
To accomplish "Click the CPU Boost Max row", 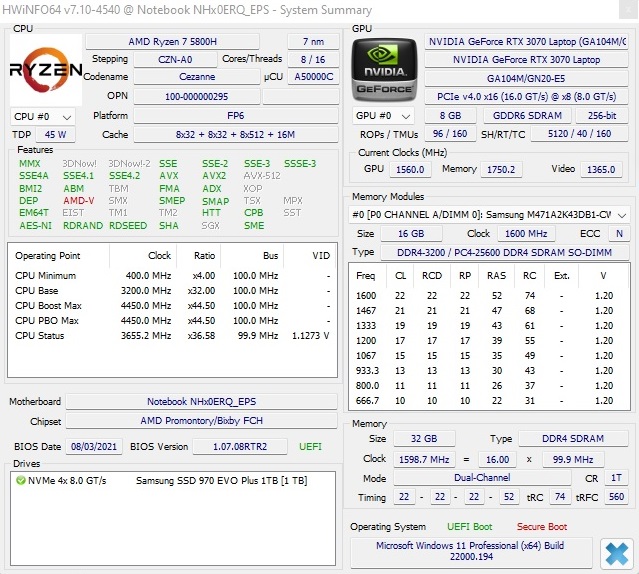I will 172,306.
